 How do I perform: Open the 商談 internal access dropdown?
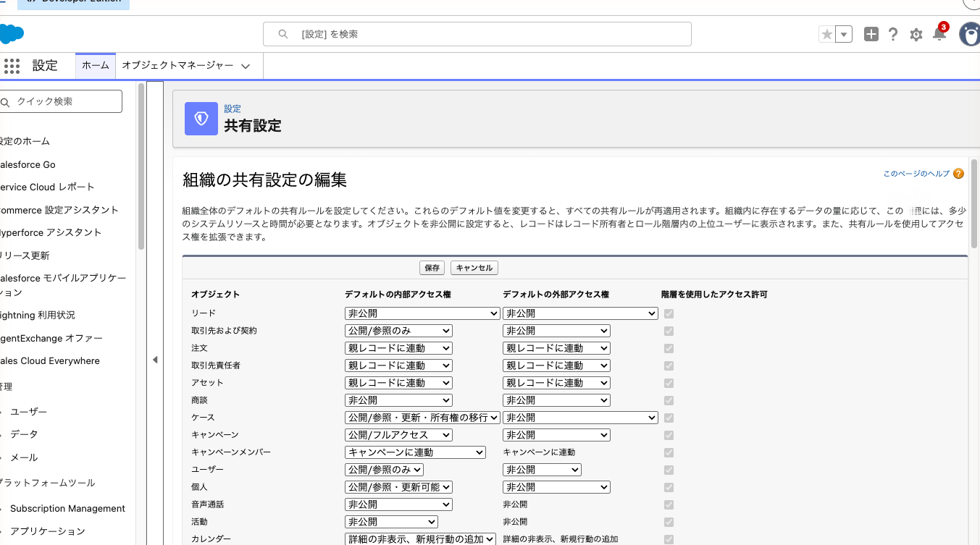(x=398, y=400)
